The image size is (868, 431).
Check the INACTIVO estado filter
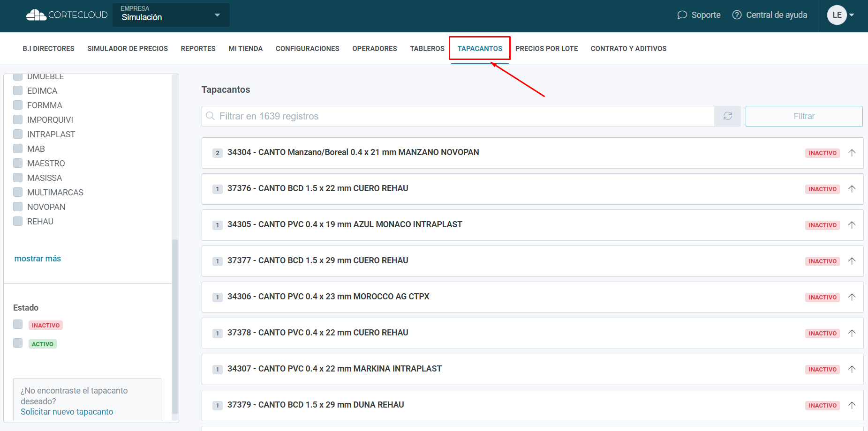click(x=18, y=324)
